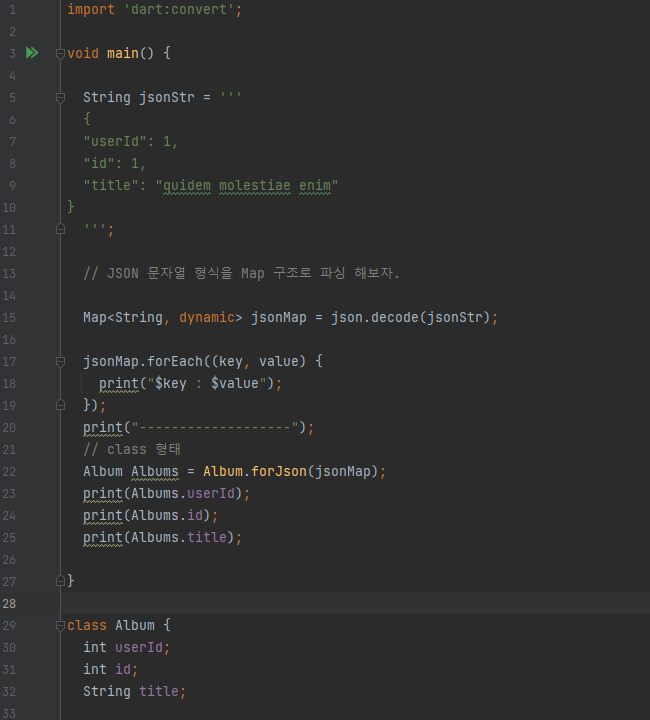This screenshot has height=720, width=650.
Task: Run main with the green gutter arrow
Action: point(32,53)
